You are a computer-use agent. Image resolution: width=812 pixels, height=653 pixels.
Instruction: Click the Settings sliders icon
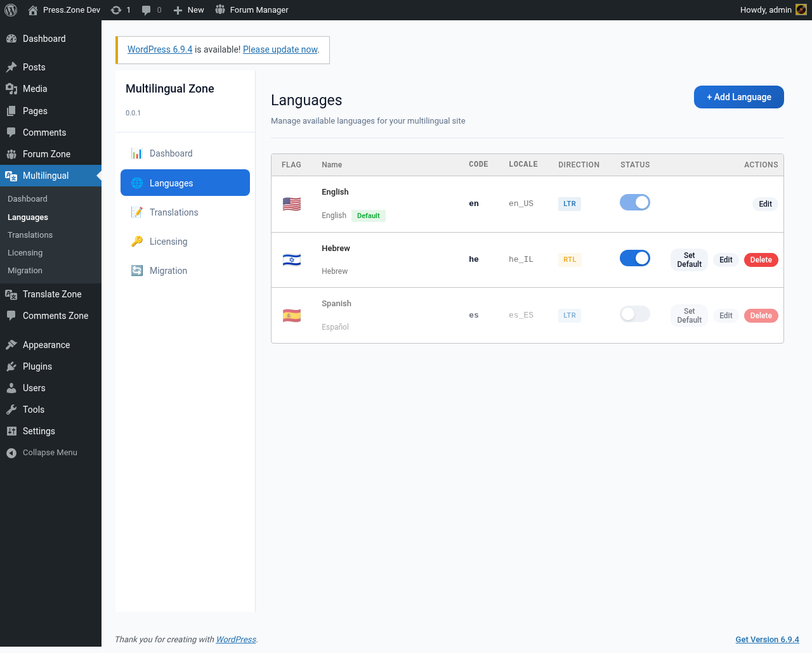[11, 431]
